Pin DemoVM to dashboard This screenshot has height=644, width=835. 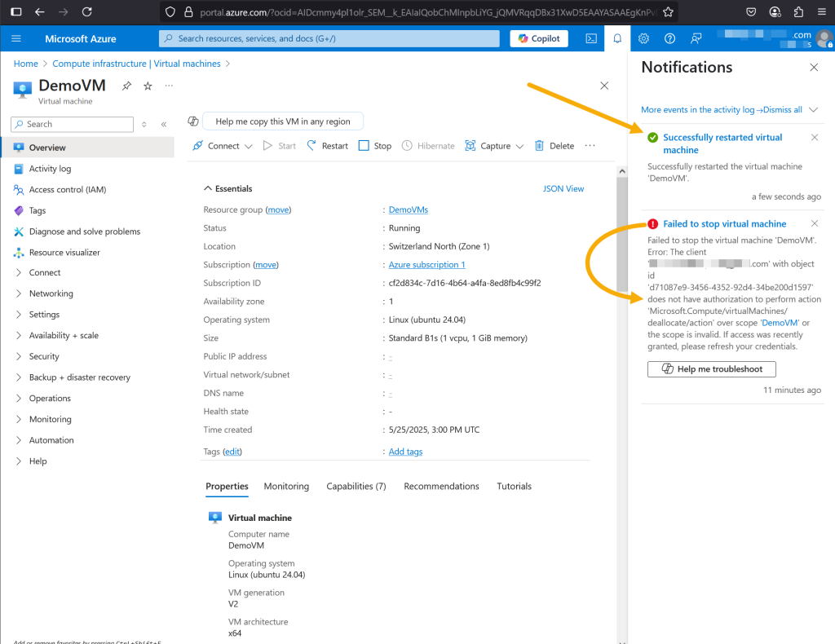(126, 86)
